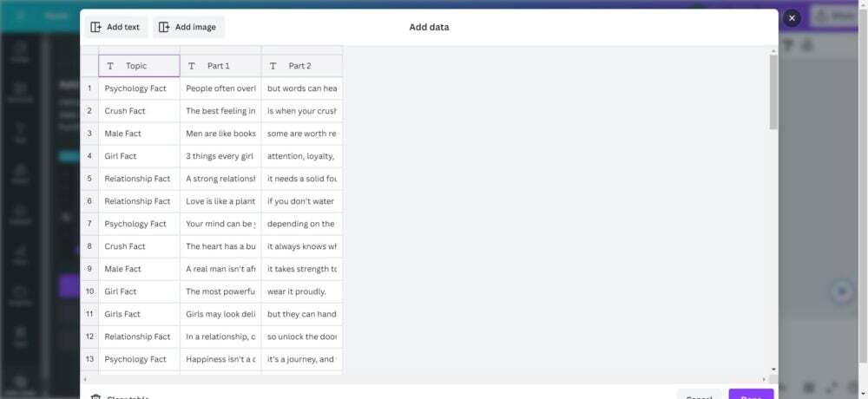
Task: Click the text type icon in Topic header
Action: (110, 66)
